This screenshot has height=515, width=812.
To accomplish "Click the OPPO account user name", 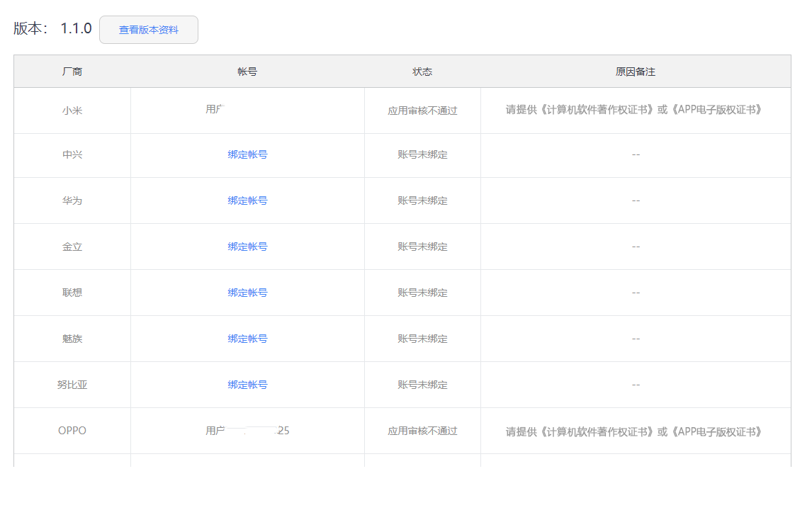I will point(247,431).
